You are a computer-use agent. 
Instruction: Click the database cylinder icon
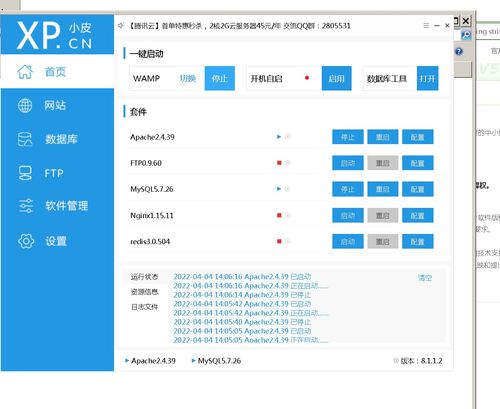pos(25,139)
